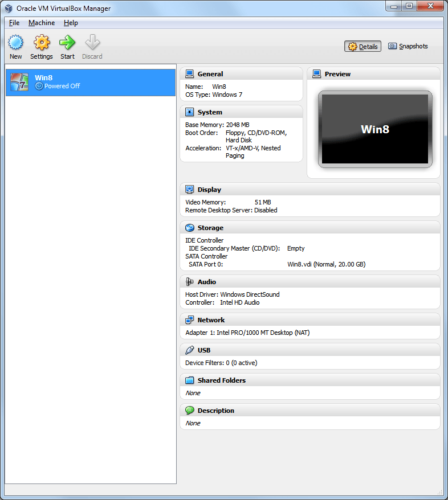
Task: Click the Win8.vdi (Normal, 20.00 GB) entry
Action: [x=327, y=264]
